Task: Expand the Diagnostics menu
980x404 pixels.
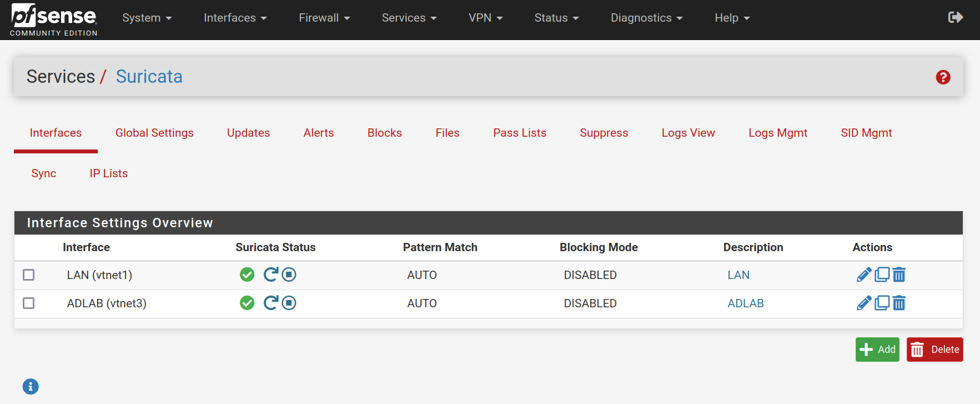Action: pos(647,18)
